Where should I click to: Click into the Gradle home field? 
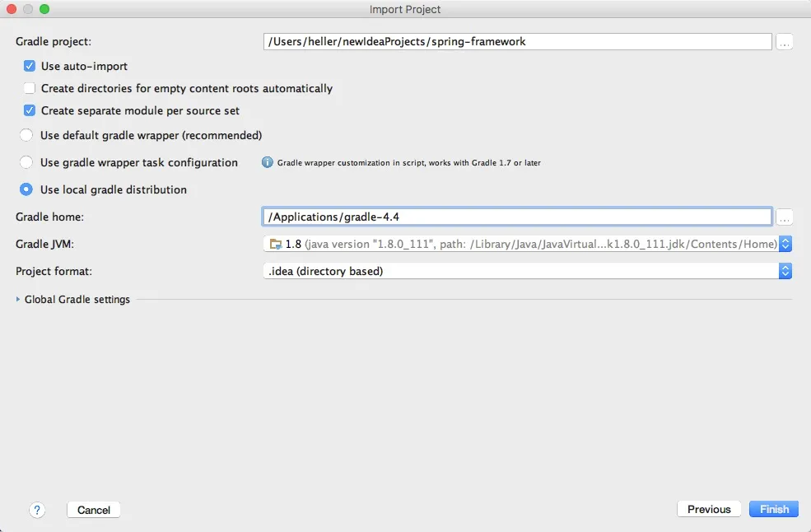click(517, 217)
